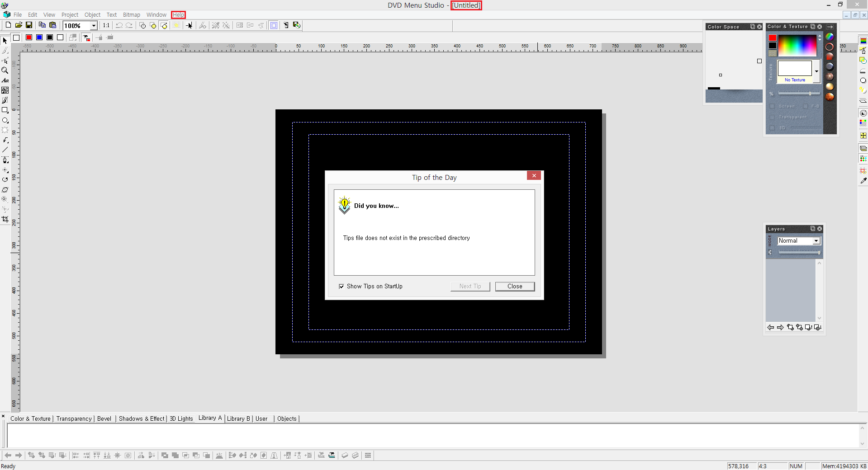868x470 pixels.
Task: Uncheck Show Tips on StartUp
Action: click(x=342, y=287)
